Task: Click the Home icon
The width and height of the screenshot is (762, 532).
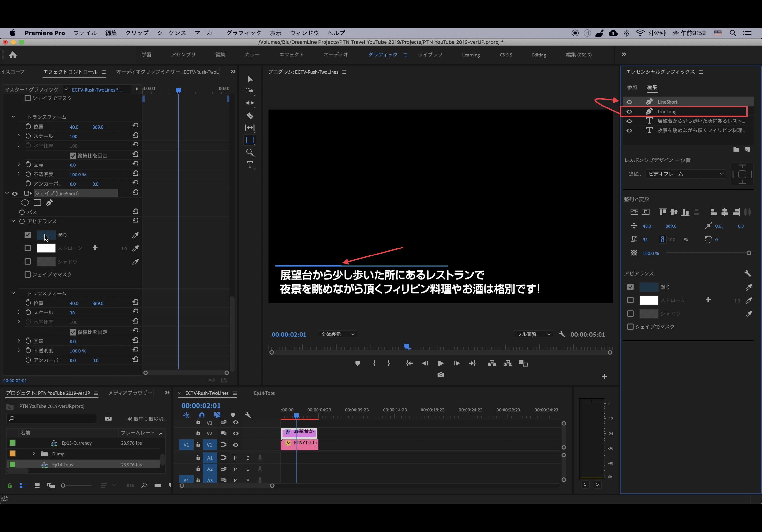Action: click(13, 55)
